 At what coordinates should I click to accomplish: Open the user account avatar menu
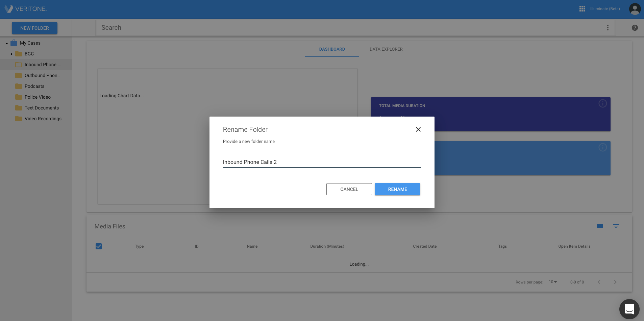pos(635,9)
